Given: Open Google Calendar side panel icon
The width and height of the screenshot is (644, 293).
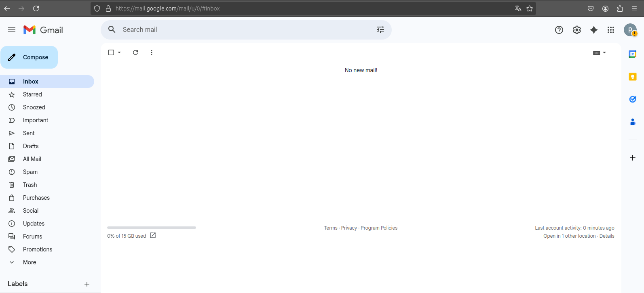Looking at the screenshot, I should pyautogui.click(x=633, y=54).
